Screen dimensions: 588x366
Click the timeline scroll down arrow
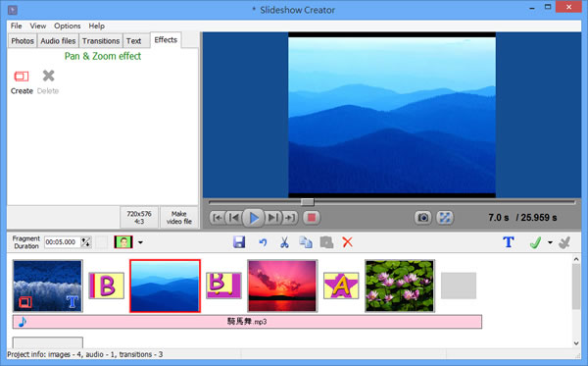(x=576, y=343)
